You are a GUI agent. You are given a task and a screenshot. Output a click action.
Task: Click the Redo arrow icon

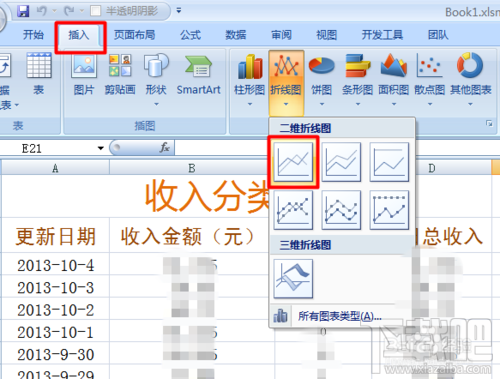point(69,11)
